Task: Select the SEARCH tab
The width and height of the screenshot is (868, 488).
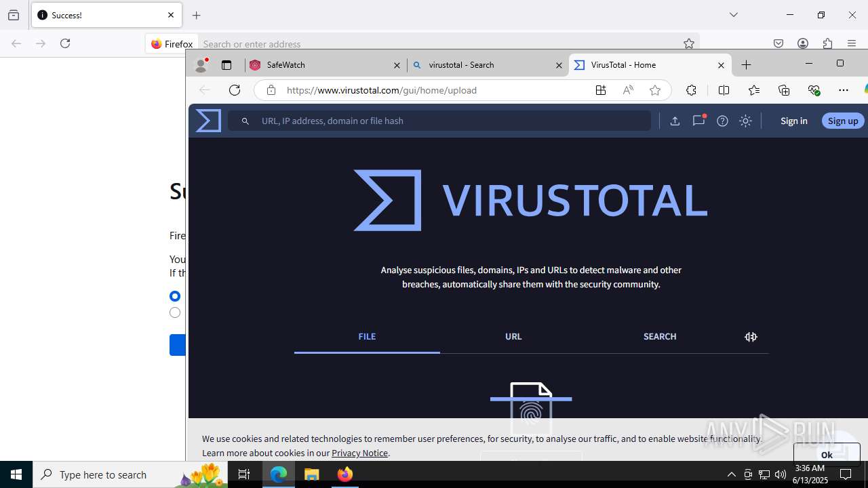Action: coord(660,337)
